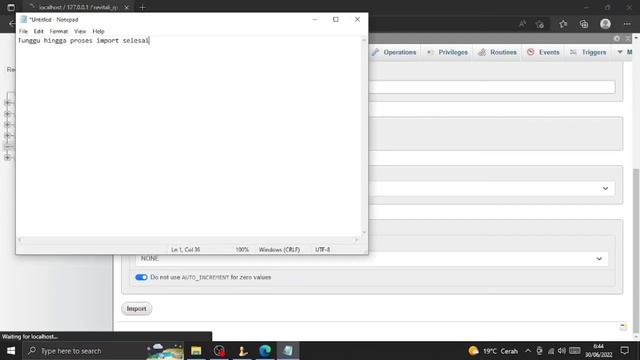Click the Notepad text editing area

point(189,137)
